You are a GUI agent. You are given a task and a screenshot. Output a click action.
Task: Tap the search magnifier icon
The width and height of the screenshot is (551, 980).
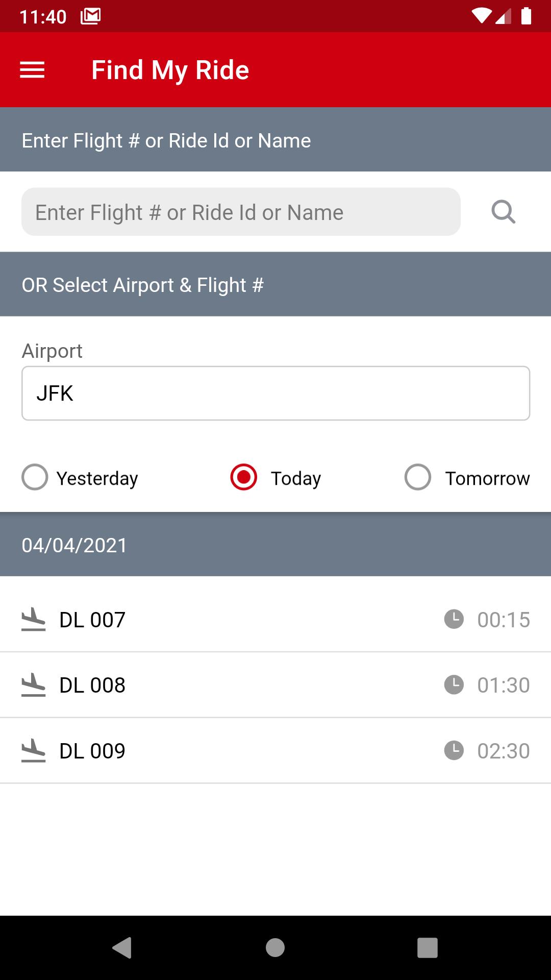[503, 212]
